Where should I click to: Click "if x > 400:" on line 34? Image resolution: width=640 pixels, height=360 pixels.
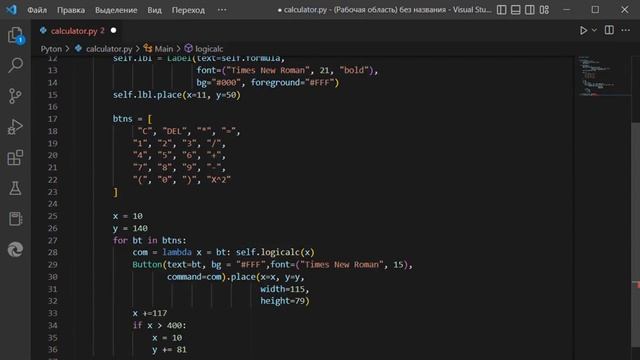[x=159, y=325]
